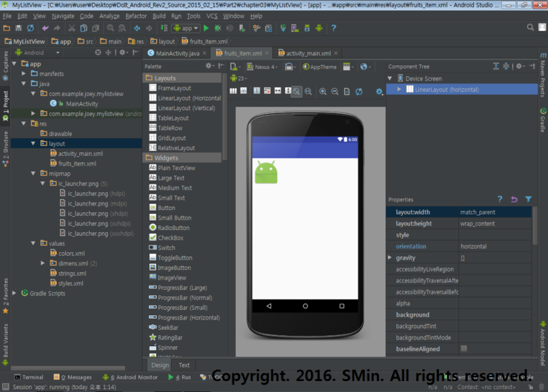Image resolution: width=548 pixels, height=392 pixels.
Task: Click the Zoom In icon above design preview
Action: 323,92
